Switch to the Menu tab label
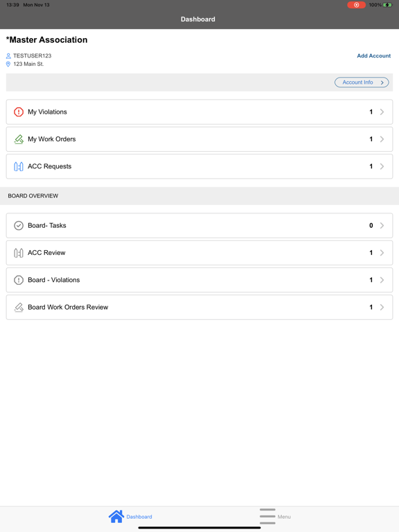Image resolution: width=399 pixels, height=532 pixels. pyautogui.click(x=284, y=517)
